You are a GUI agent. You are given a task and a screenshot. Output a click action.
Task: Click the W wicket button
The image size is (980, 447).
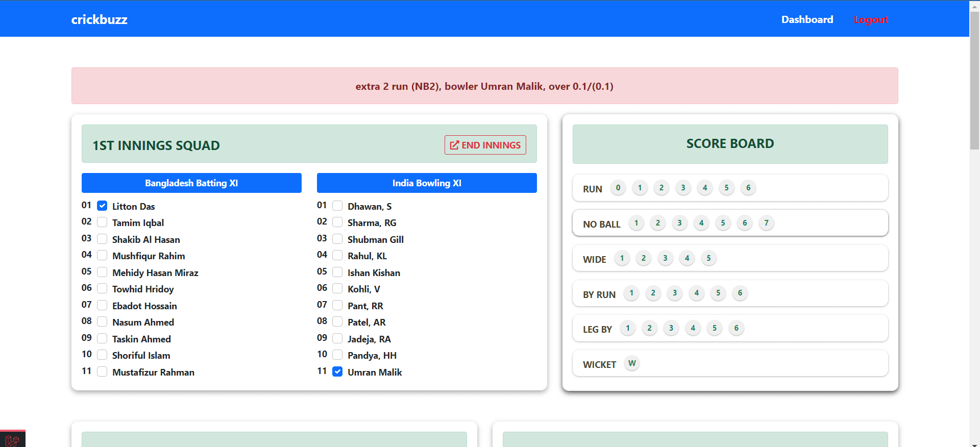(x=632, y=363)
